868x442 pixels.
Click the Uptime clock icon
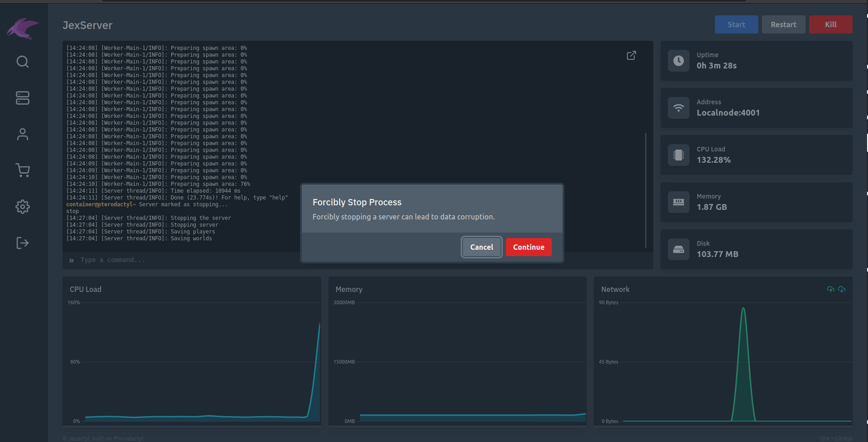pyautogui.click(x=679, y=61)
